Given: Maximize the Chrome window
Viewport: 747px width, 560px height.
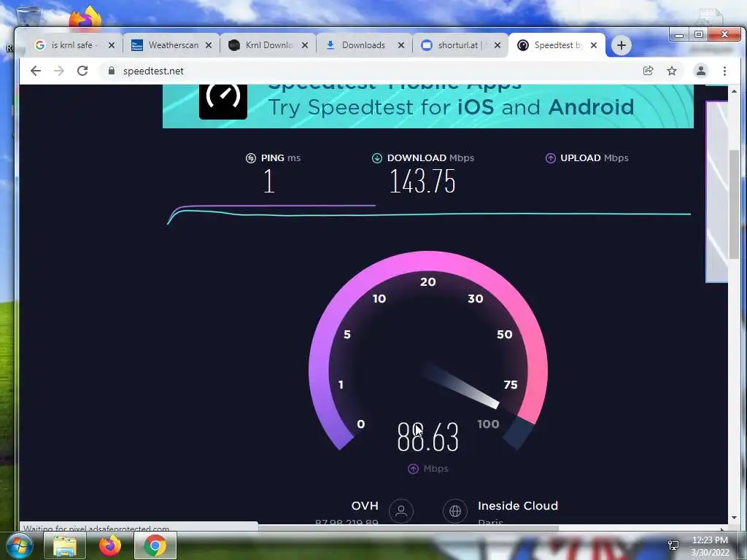Looking at the screenshot, I should pos(699,35).
